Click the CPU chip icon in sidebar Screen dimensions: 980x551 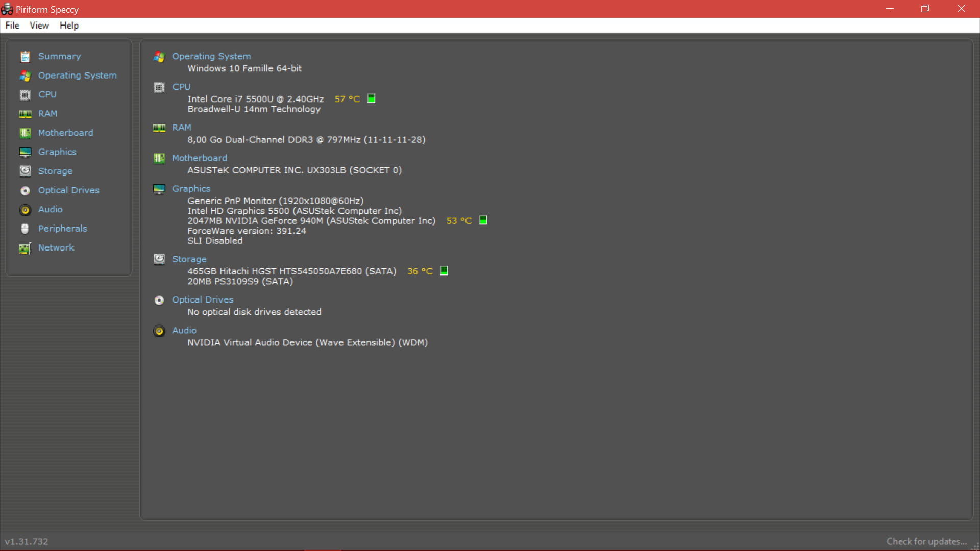(x=25, y=94)
